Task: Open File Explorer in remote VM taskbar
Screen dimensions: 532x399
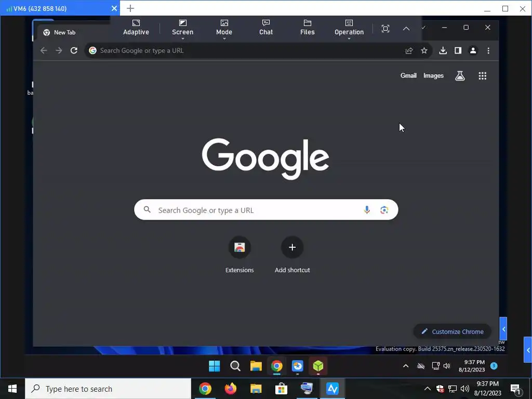Action: [x=256, y=366]
